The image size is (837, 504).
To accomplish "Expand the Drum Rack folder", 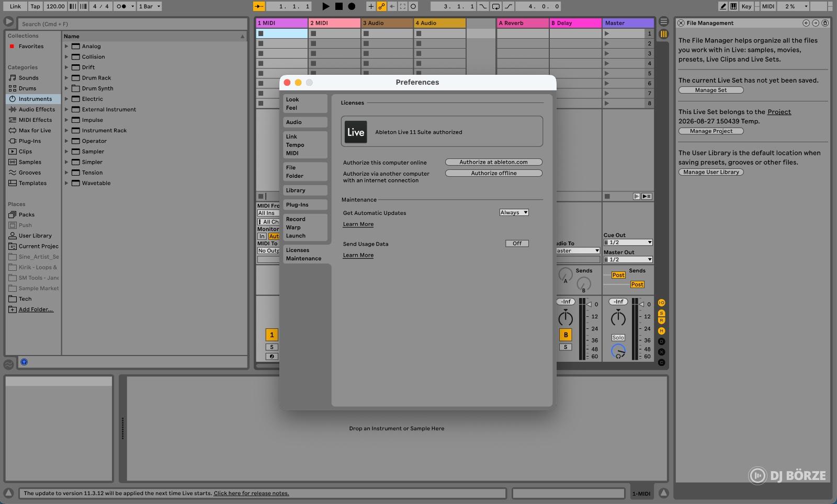I will [x=66, y=78].
